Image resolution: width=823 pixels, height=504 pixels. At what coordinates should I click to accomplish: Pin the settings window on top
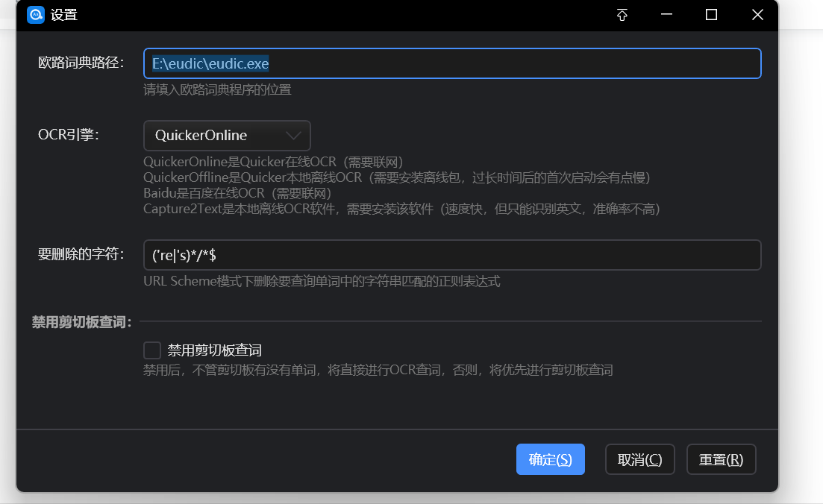[x=622, y=15]
